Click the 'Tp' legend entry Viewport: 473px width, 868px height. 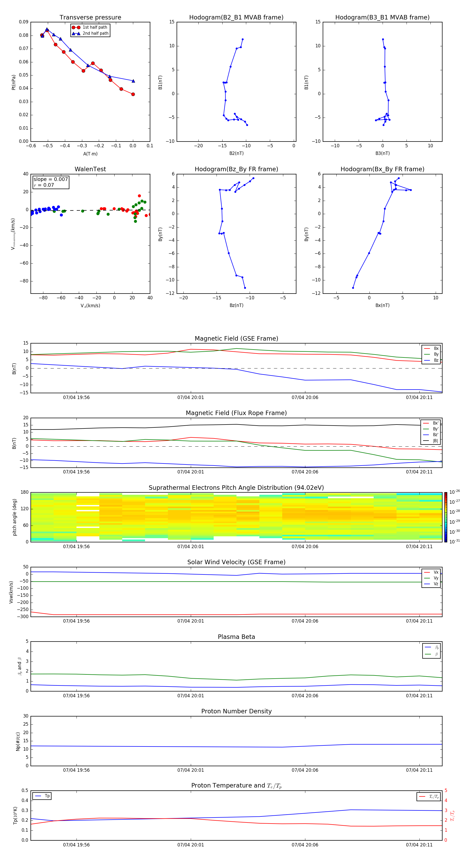[x=42, y=796]
